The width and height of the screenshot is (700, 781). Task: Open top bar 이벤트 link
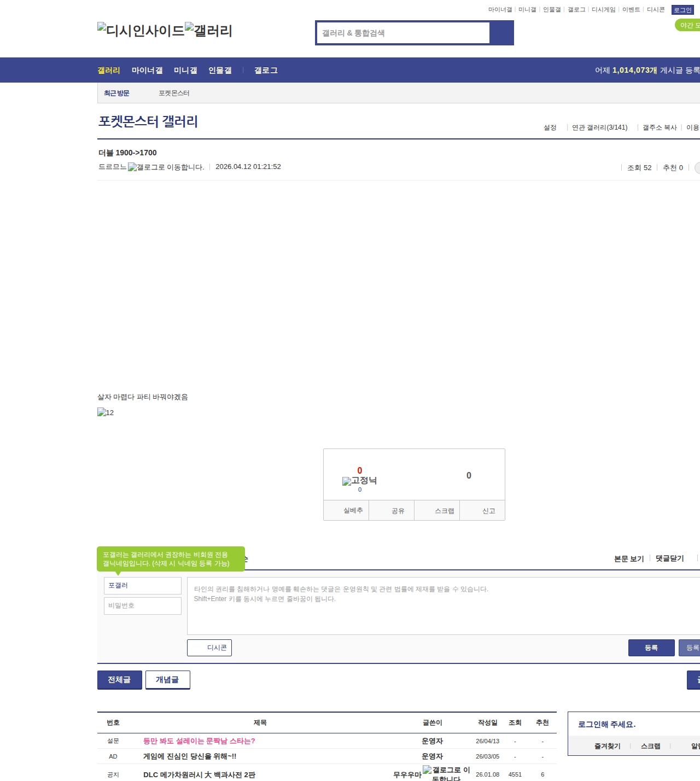click(631, 10)
